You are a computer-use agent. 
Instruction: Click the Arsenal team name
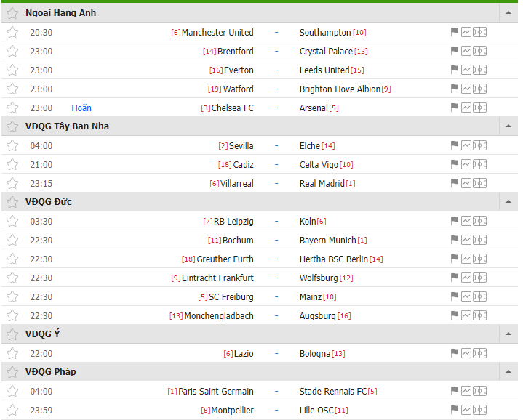[x=314, y=108]
